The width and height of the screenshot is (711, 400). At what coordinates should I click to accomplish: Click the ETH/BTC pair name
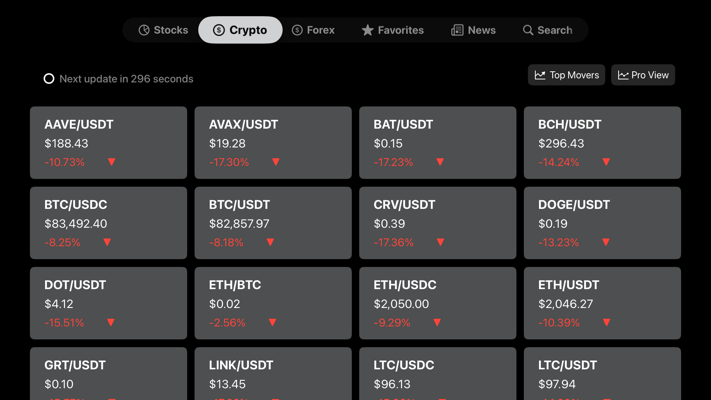[x=235, y=285]
